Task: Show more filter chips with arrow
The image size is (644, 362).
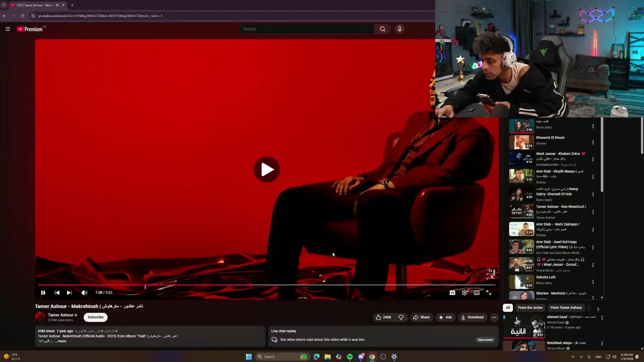Action: coord(598,308)
